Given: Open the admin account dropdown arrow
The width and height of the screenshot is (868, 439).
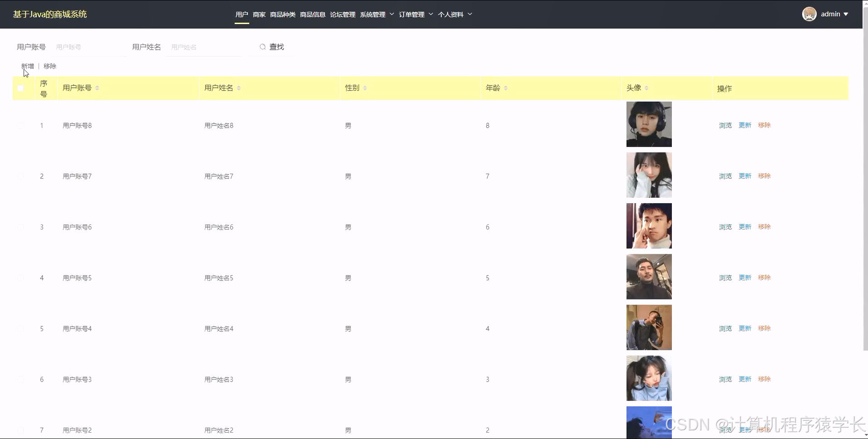Looking at the screenshot, I should tap(846, 14).
